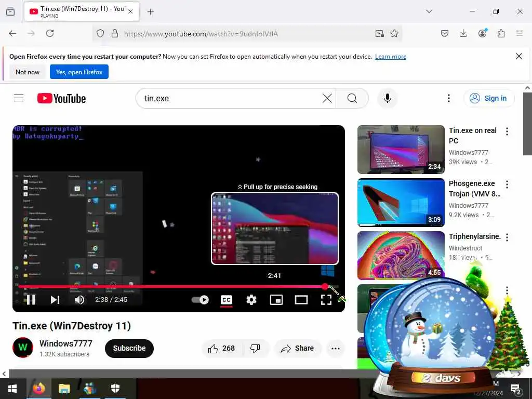Open Windows Start menu
The image size is (532, 399).
(12, 389)
